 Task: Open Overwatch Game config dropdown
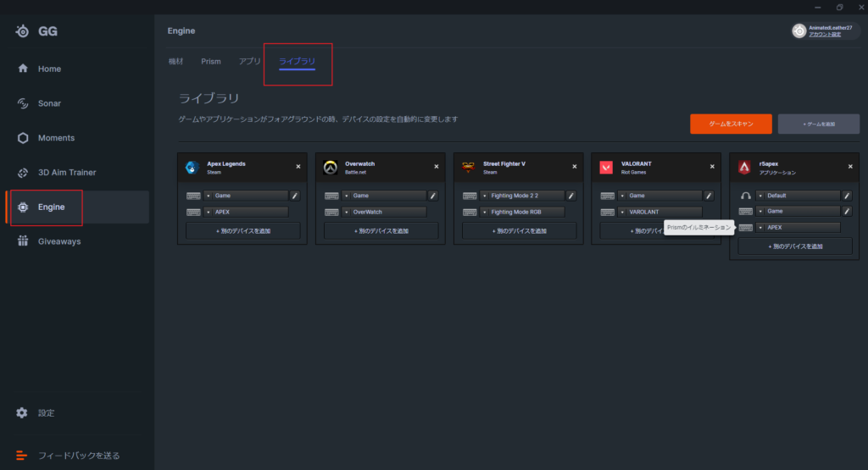(384, 196)
